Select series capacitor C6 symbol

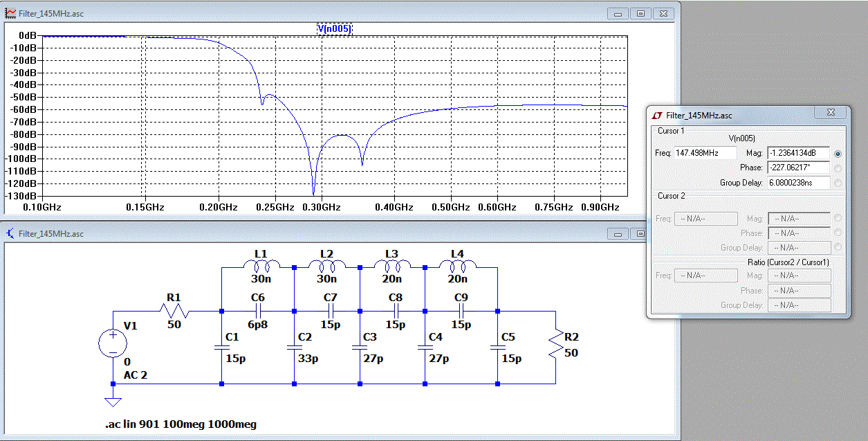[257, 311]
